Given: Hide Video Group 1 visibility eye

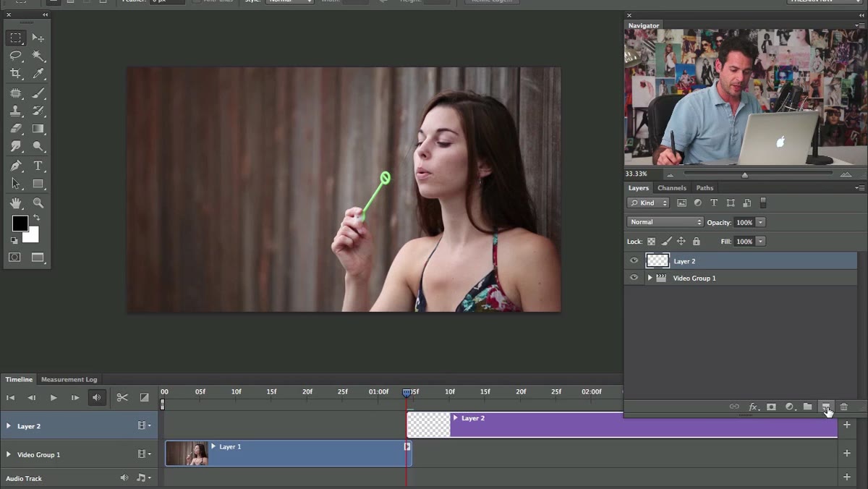Looking at the screenshot, I should (634, 278).
